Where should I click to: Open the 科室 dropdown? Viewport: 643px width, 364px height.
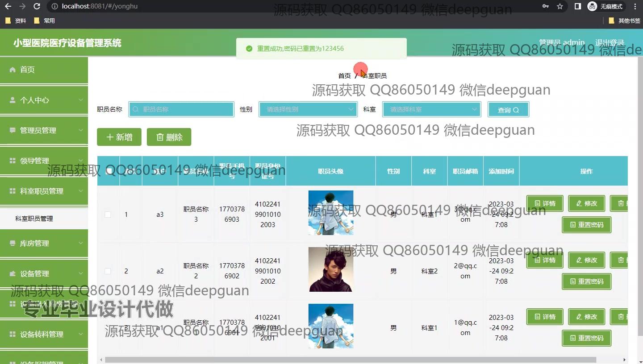[x=431, y=109]
